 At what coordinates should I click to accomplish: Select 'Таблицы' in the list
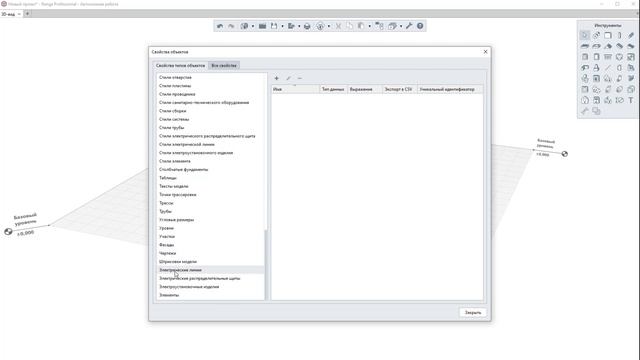(168, 178)
